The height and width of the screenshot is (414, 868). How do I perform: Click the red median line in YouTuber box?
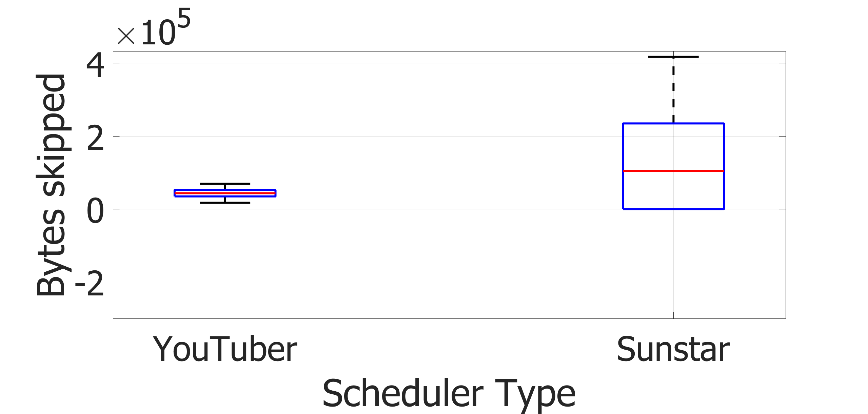coord(225,193)
